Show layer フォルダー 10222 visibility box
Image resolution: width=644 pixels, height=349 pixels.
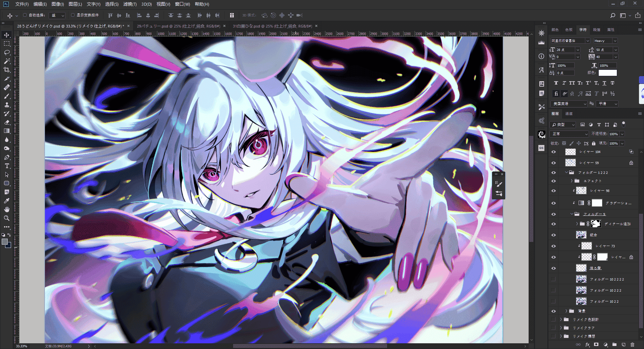pyautogui.click(x=553, y=290)
